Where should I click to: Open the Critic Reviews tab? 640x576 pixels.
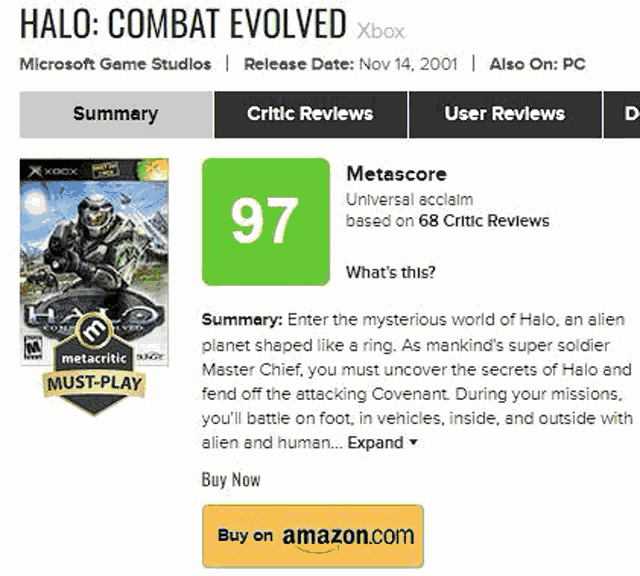pos(310,114)
